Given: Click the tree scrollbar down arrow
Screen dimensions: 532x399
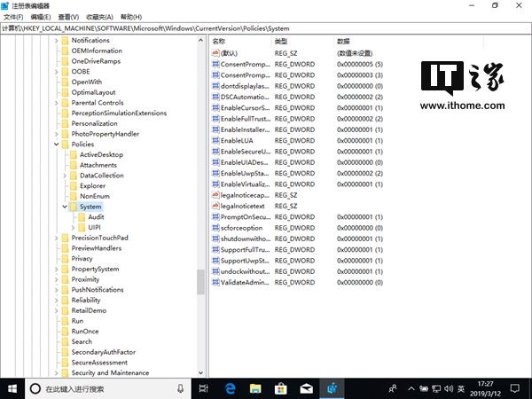Looking at the screenshot, I should [200, 372].
